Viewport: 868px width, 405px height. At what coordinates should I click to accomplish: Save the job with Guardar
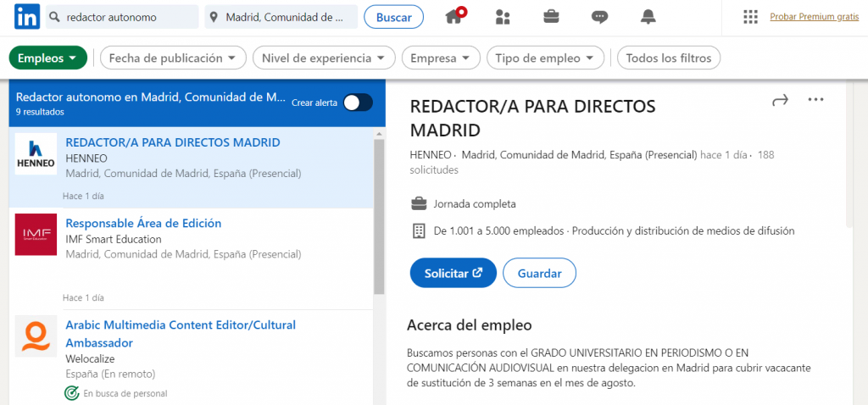point(540,273)
